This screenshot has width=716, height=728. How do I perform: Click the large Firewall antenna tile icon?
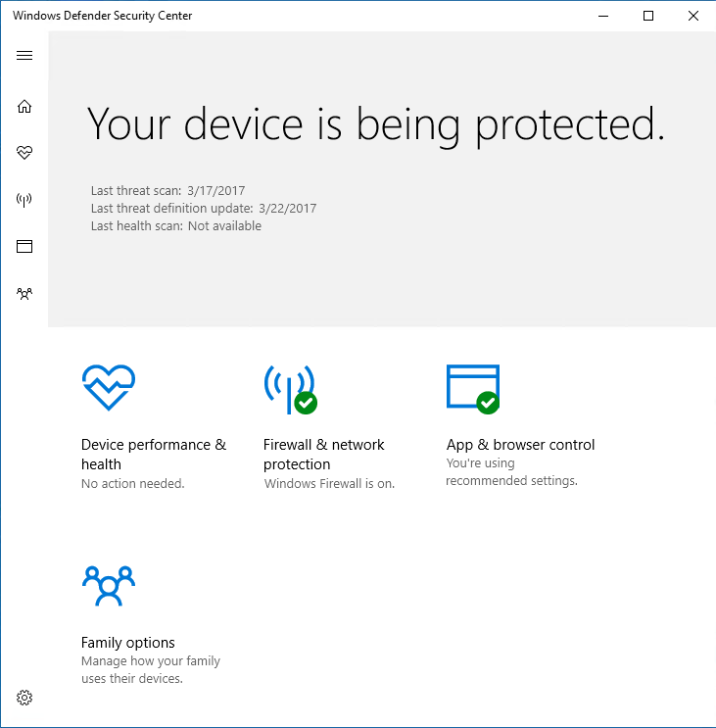(x=289, y=388)
